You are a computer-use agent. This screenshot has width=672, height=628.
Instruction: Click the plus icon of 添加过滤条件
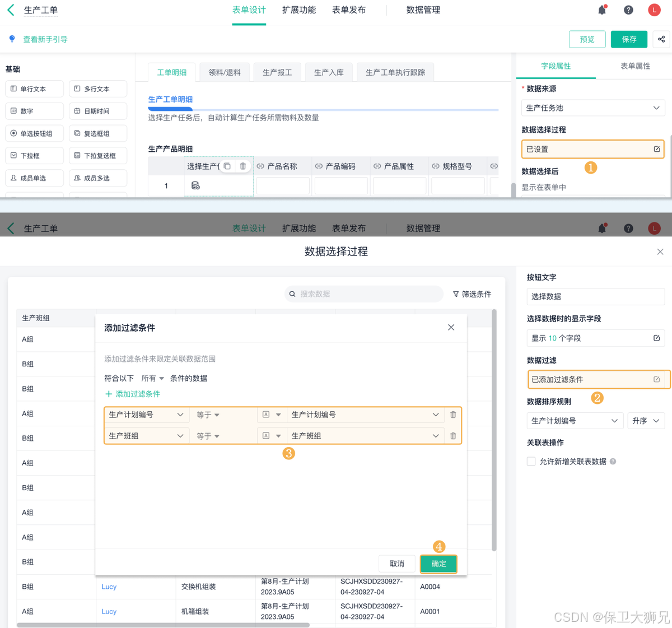(109, 394)
